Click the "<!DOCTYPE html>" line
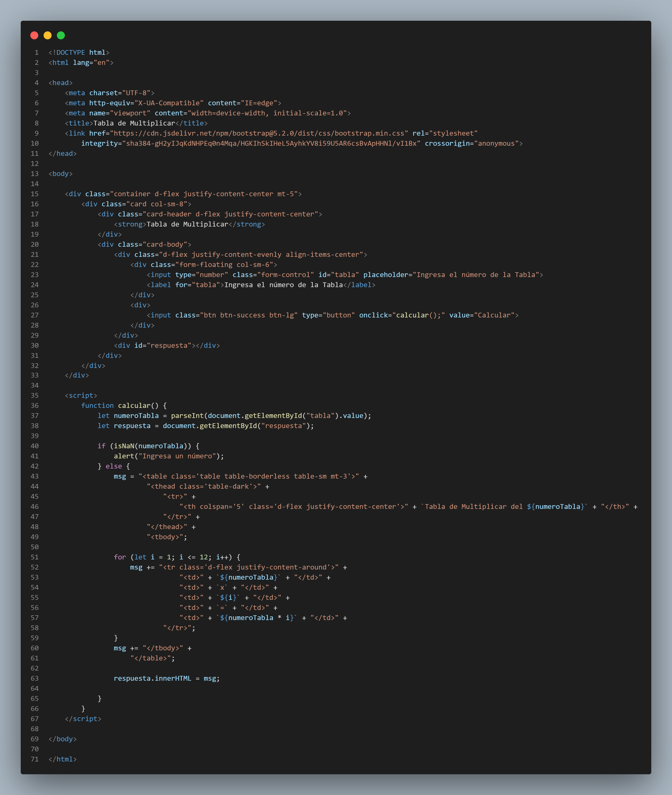672x795 pixels. coord(79,53)
